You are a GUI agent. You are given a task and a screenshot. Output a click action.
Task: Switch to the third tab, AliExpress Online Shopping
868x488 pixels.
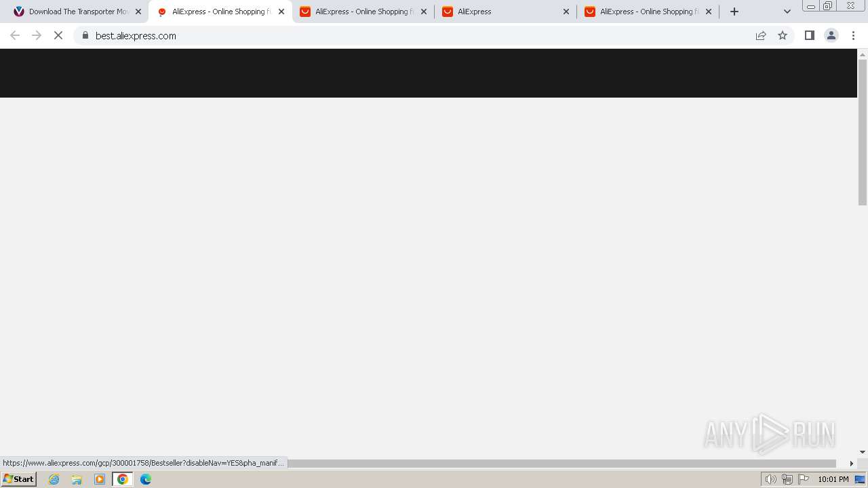(363, 12)
